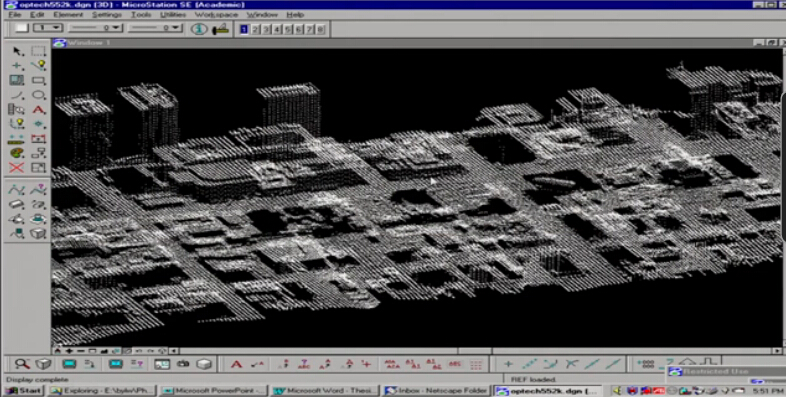Open the active color swatch

pos(21,28)
